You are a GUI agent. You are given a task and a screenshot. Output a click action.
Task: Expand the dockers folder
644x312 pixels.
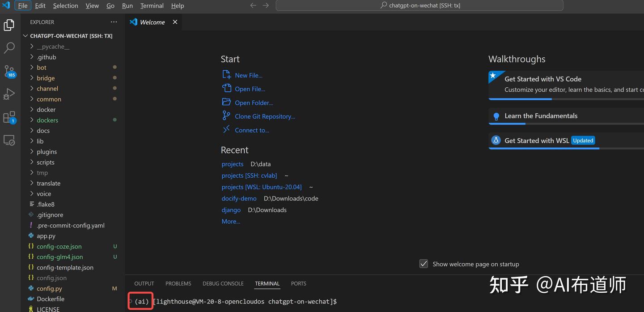coord(32,120)
